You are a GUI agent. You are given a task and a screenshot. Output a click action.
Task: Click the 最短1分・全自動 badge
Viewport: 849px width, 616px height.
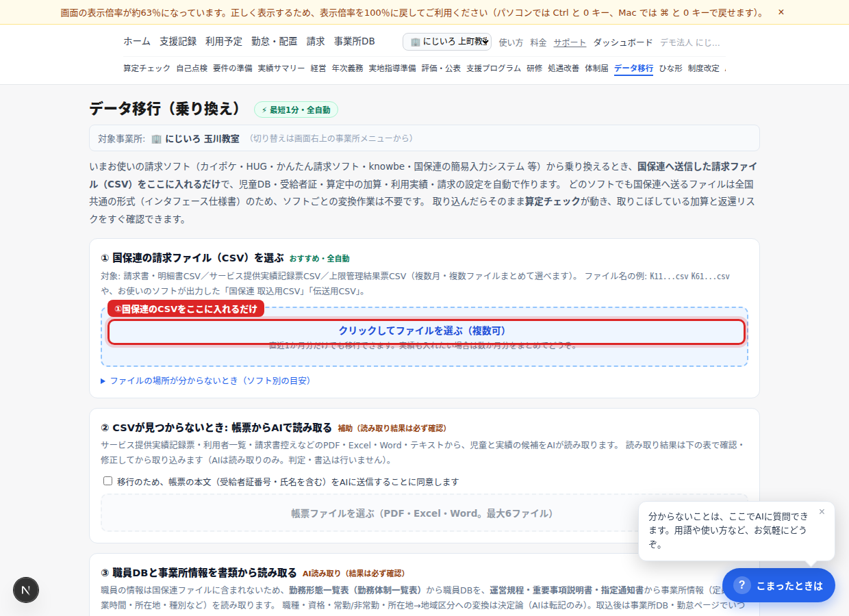tap(296, 110)
